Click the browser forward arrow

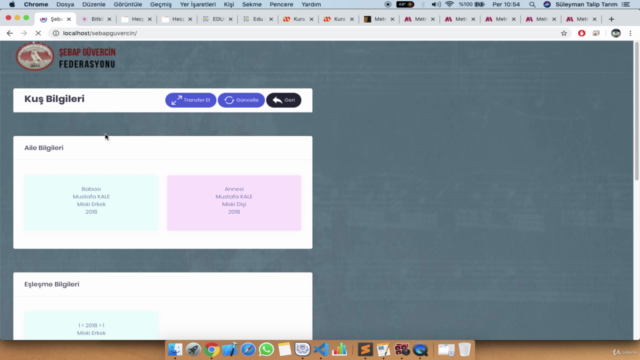24,33
